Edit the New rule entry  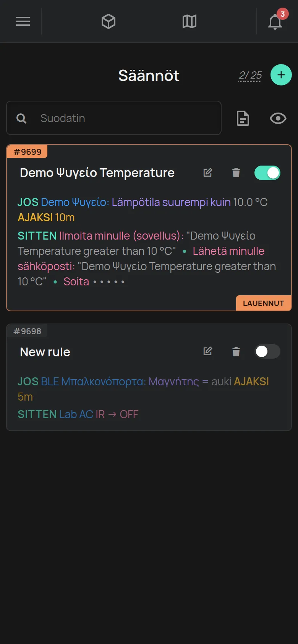tap(208, 351)
